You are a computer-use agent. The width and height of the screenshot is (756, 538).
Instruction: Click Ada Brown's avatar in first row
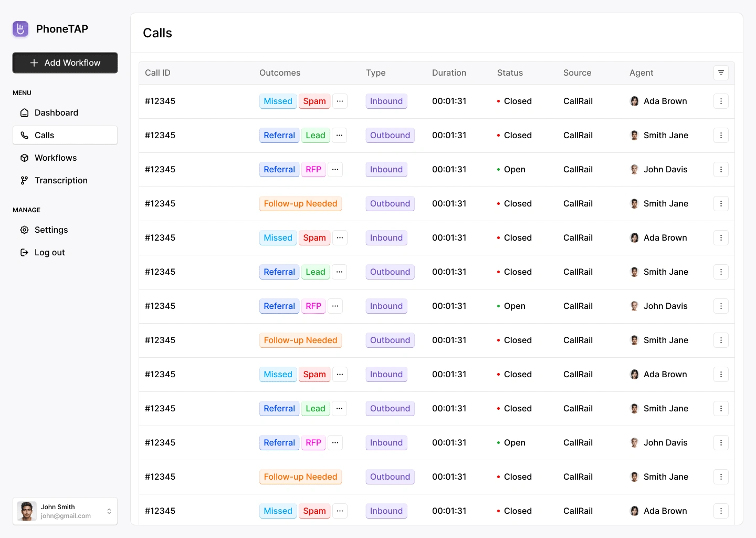point(634,101)
